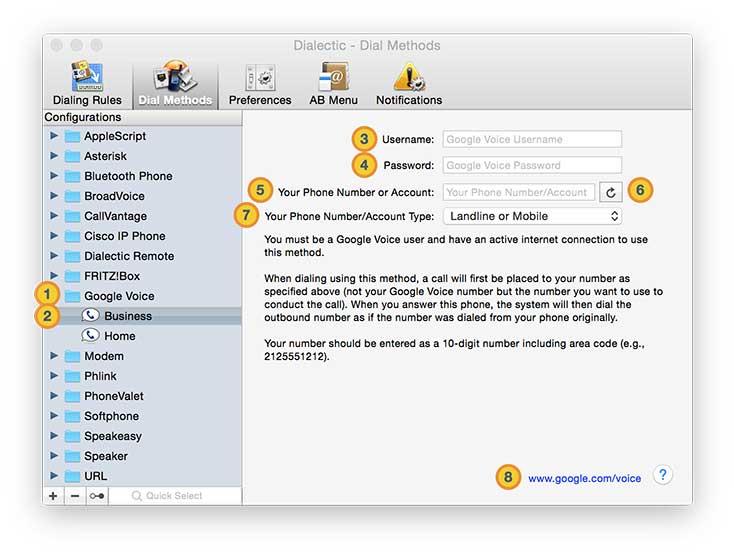
Task: Select the Speakeasy row
Action: (x=142, y=436)
